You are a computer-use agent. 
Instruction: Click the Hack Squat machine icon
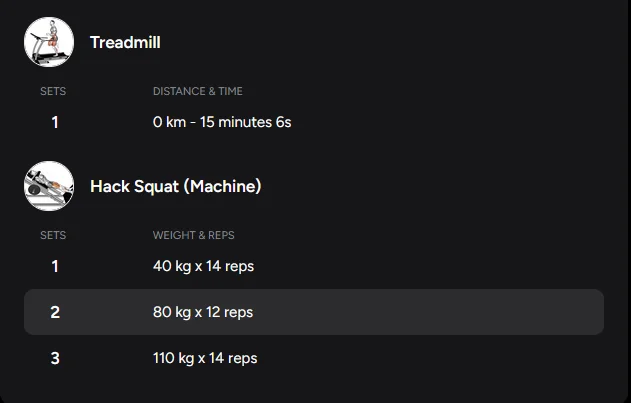(49, 186)
